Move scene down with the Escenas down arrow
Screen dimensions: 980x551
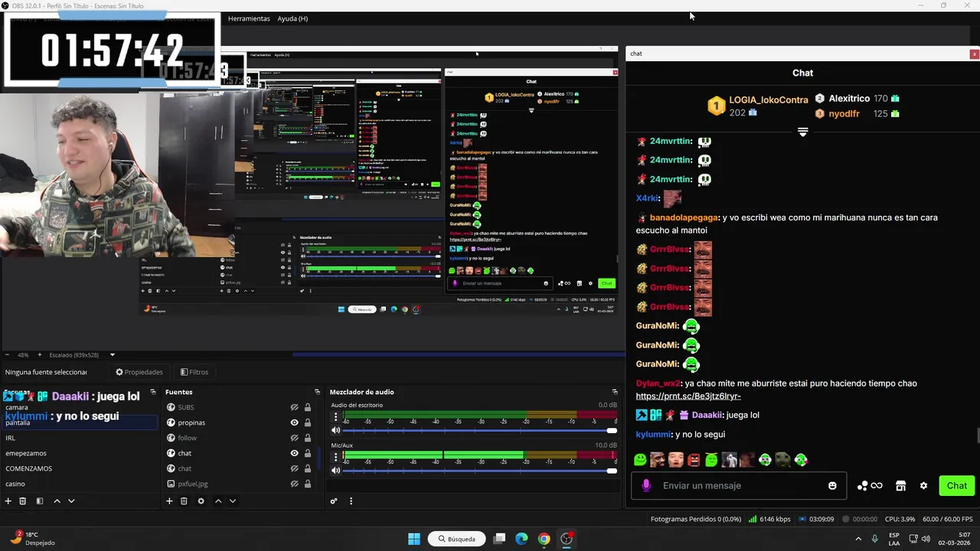71,501
